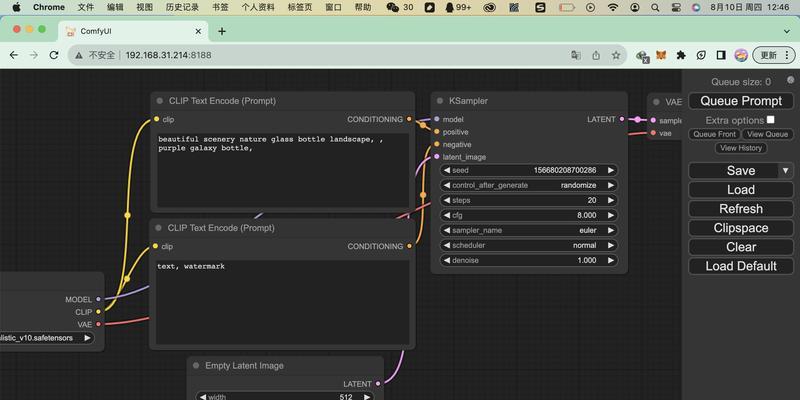Collapse the KSampler node via its dot
This screenshot has height=400, width=800.
(x=440, y=101)
